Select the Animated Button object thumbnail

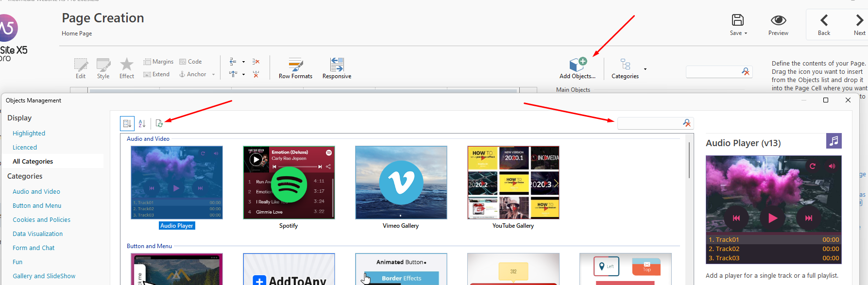[x=401, y=269]
